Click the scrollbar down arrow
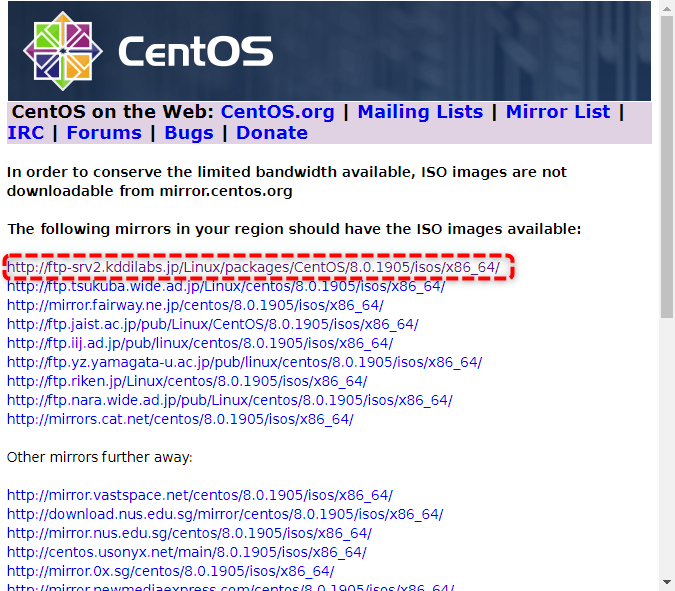This screenshot has height=591, width=675. click(667, 582)
